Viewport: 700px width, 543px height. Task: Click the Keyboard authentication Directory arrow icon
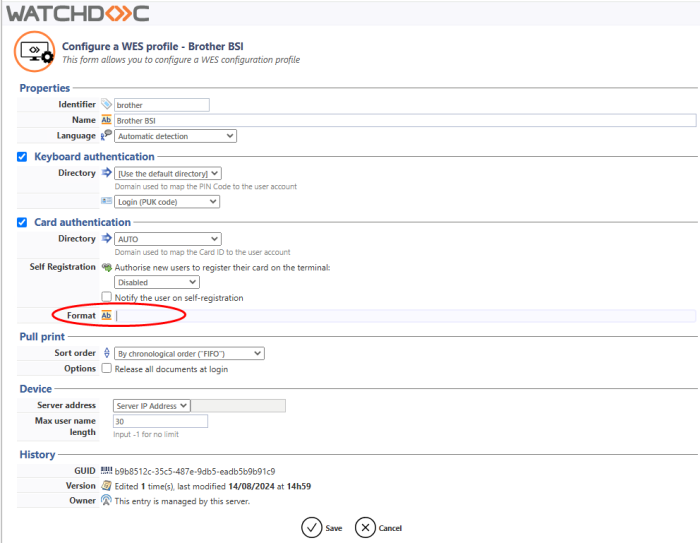click(x=107, y=173)
